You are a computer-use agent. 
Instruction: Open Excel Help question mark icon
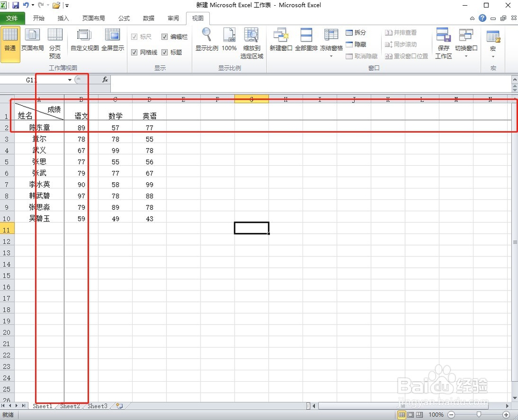pyautogui.click(x=482, y=18)
